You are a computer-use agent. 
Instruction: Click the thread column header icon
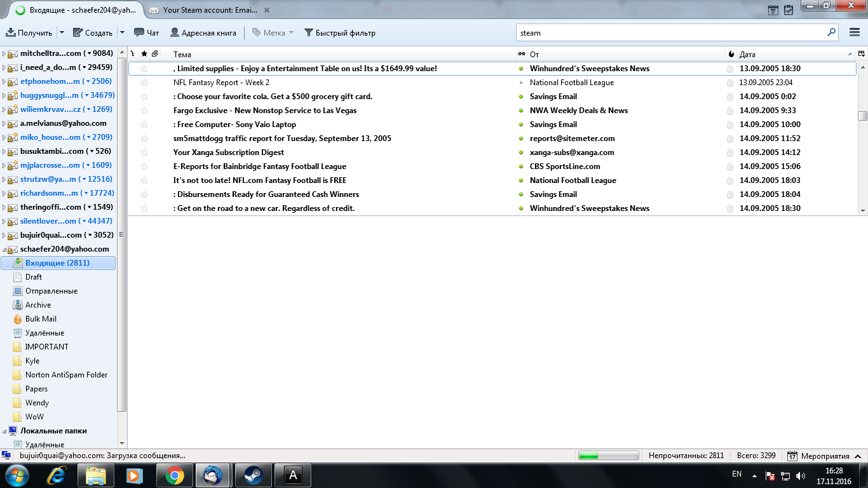tap(133, 54)
